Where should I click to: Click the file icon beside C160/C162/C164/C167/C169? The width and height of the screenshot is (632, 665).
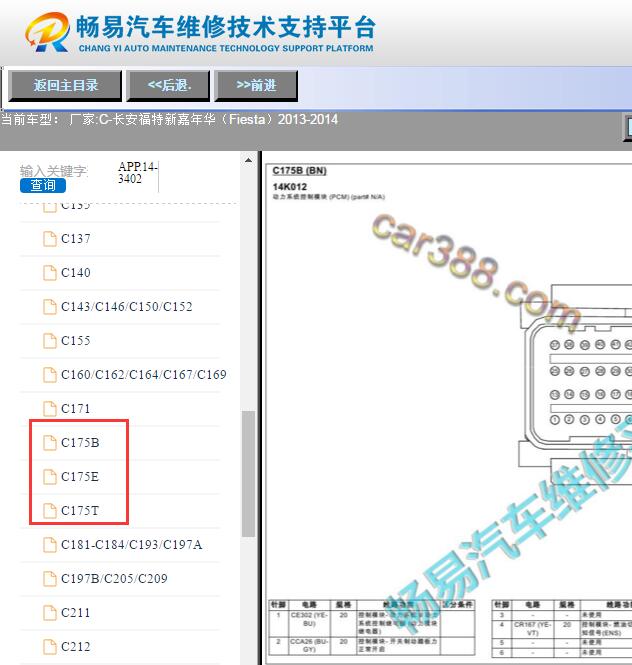click(50, 374)
